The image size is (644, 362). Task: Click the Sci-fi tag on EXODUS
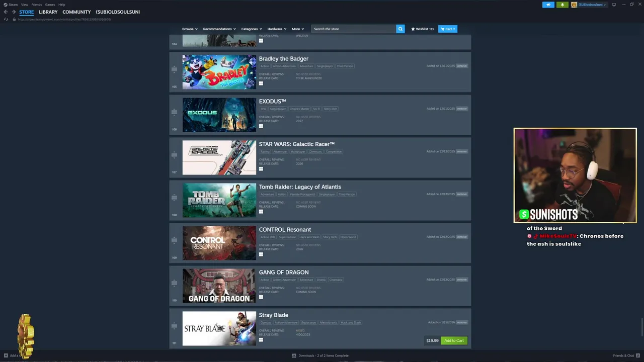(316, 109)
